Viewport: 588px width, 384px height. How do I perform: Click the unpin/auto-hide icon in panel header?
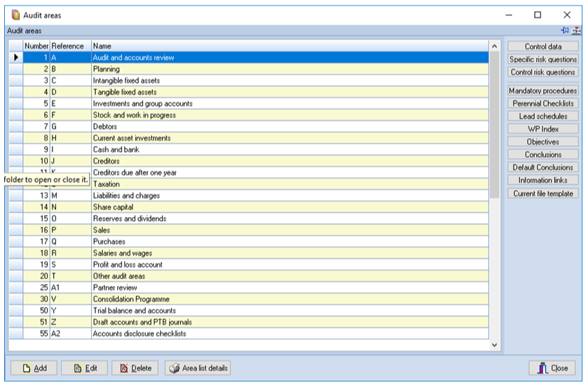pos(576,30)
